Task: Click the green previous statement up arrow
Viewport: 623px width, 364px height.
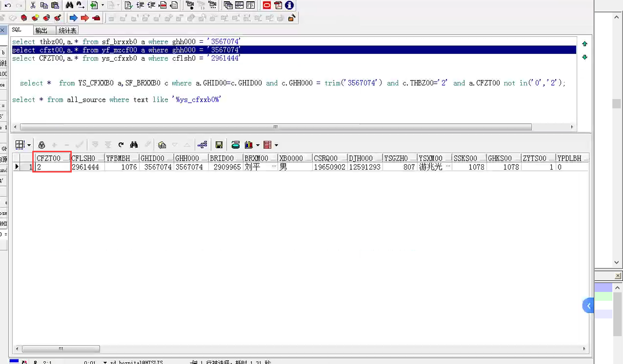Action: point(584,44)
